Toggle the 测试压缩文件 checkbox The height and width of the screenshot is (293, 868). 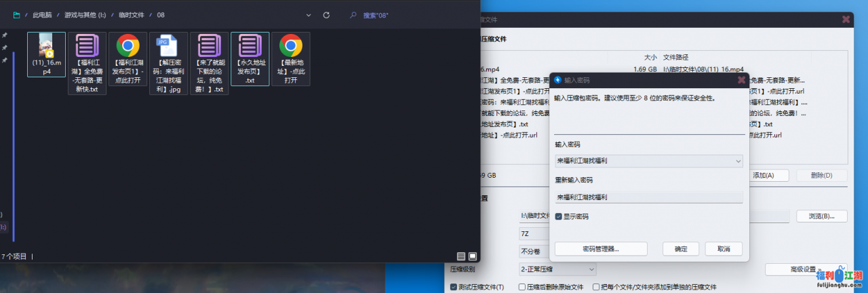click(x=454, y=287)
